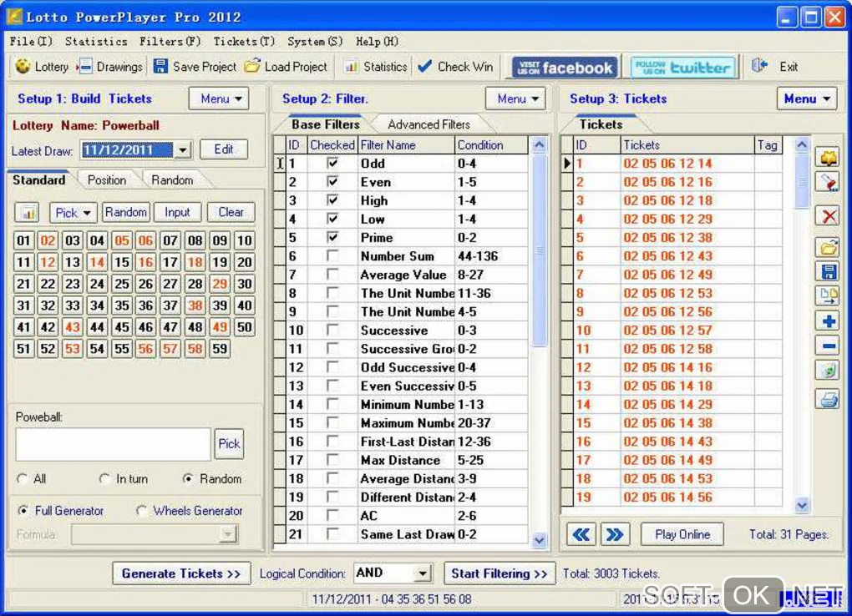Screen dimensions: 852x616
Task: Open the Setup 3 Tickets Menu dropdown
Action: coord(807,98)
